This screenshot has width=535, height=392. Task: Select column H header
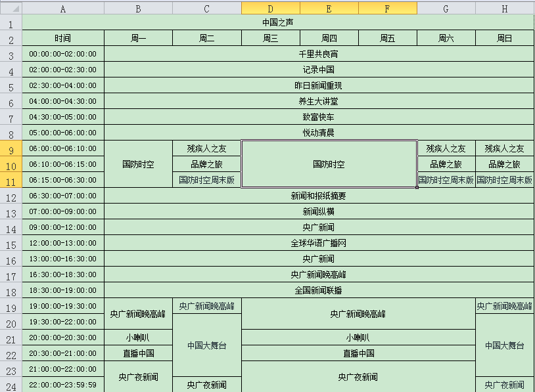tap(505, 8)
